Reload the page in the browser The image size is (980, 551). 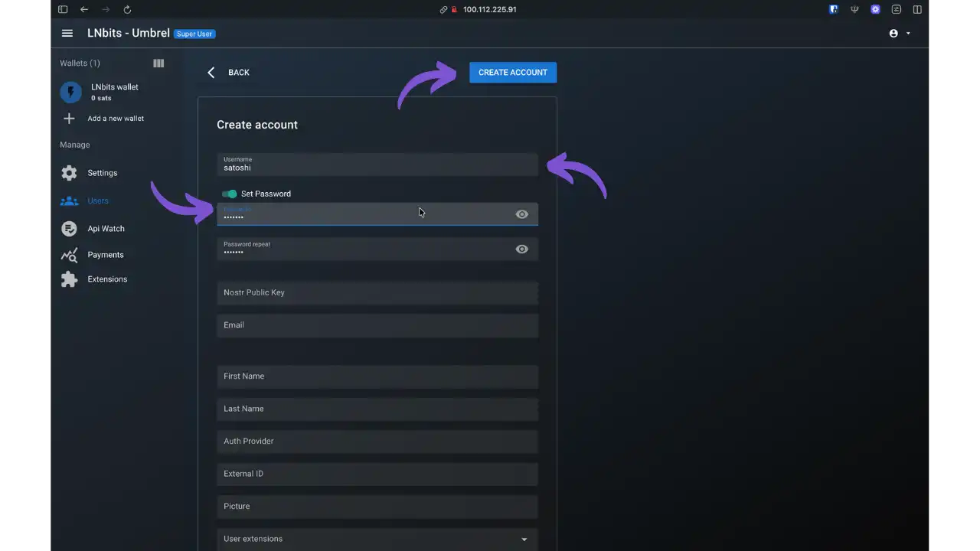(127, 10)
